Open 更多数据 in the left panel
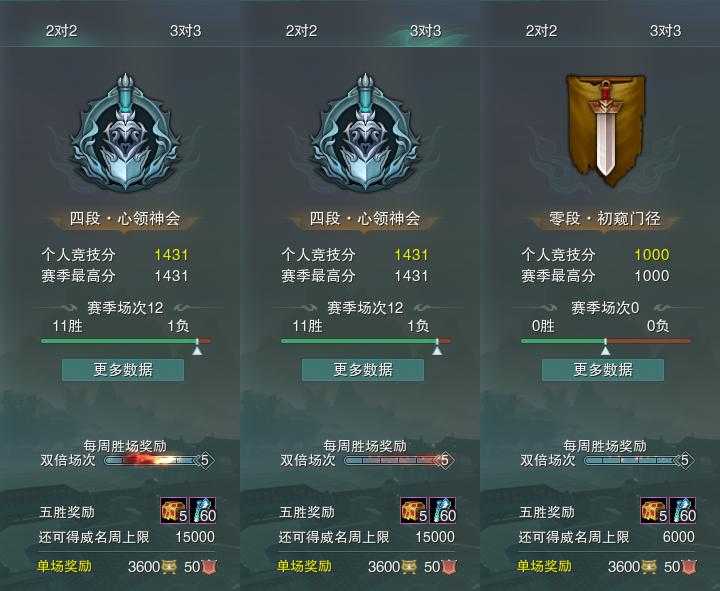This screenshot has height=591, width=720. 123,370
